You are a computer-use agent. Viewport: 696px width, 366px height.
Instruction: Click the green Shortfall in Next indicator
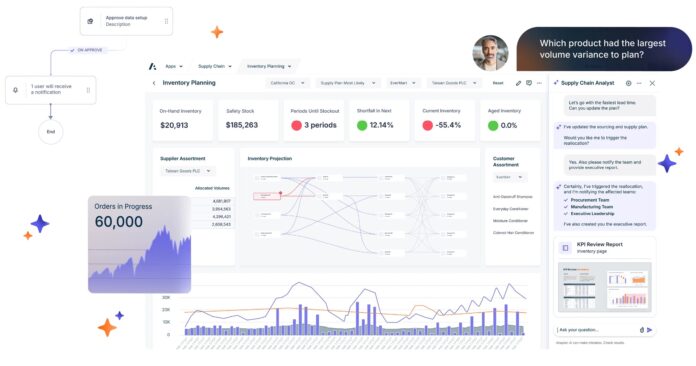[x=362, y=126]
